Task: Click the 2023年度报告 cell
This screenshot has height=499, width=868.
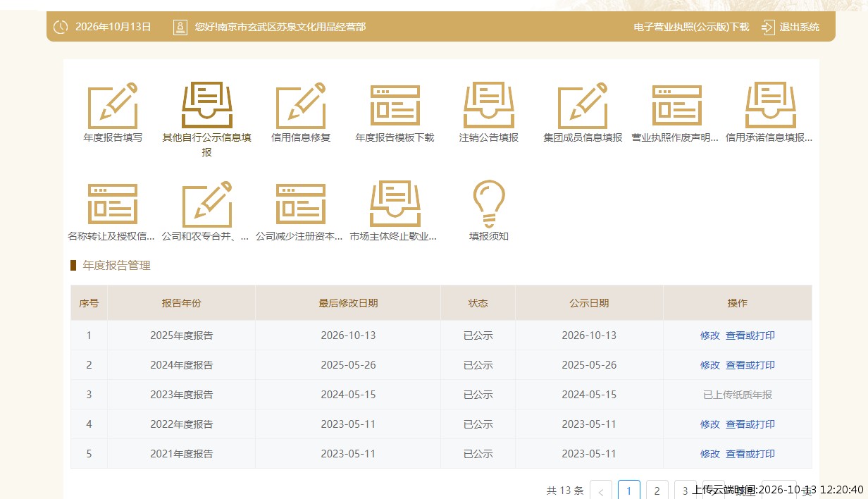Action: pyautogui.click(x=182, y=395)
